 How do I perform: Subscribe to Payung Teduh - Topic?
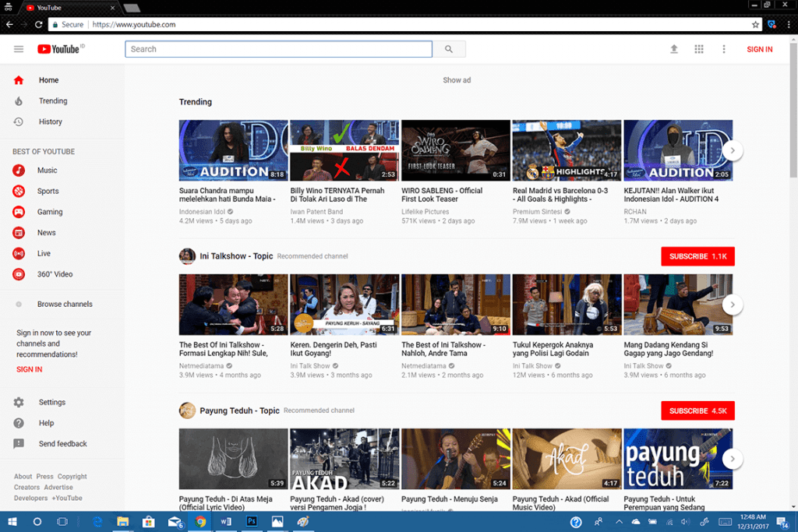point(697,410)
